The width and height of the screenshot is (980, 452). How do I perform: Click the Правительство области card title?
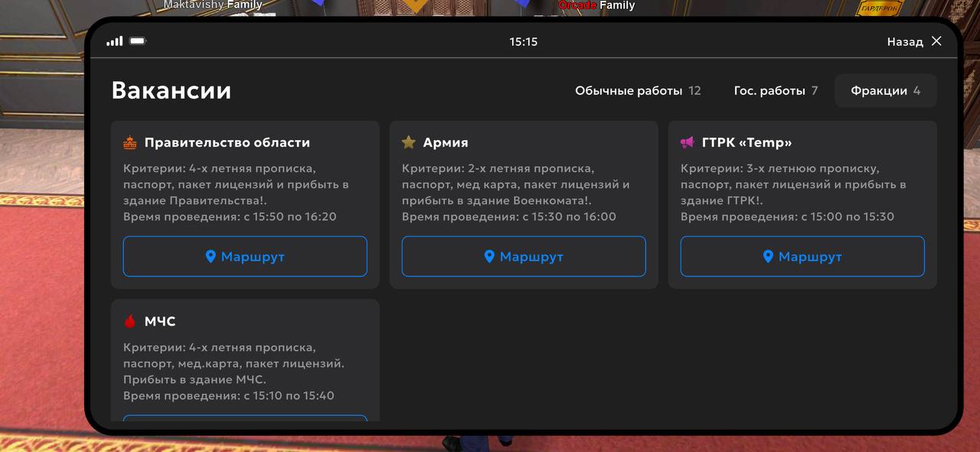pos(227,142)
